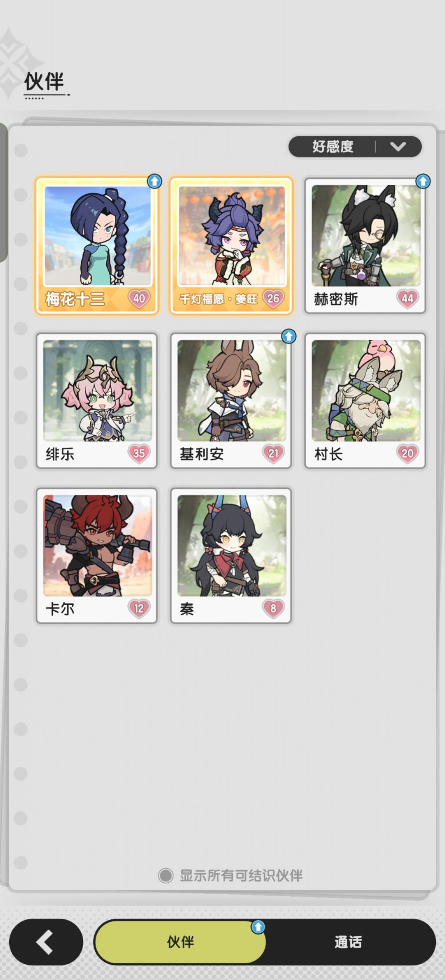Click notification arrow on 伙伴 tab

(x=258, y=927)
